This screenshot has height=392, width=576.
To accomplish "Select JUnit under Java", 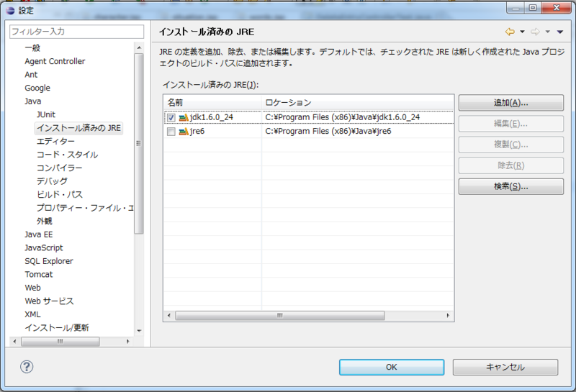I will pos(46,114).
